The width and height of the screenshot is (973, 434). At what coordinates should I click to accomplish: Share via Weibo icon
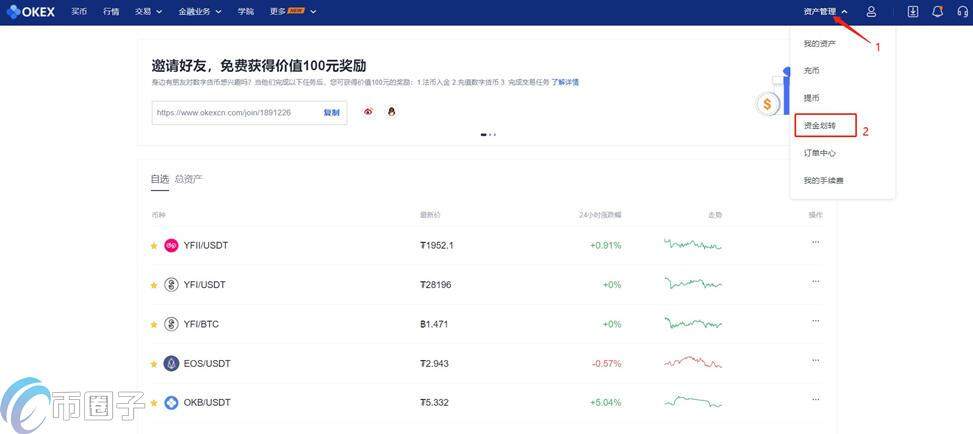369,112
